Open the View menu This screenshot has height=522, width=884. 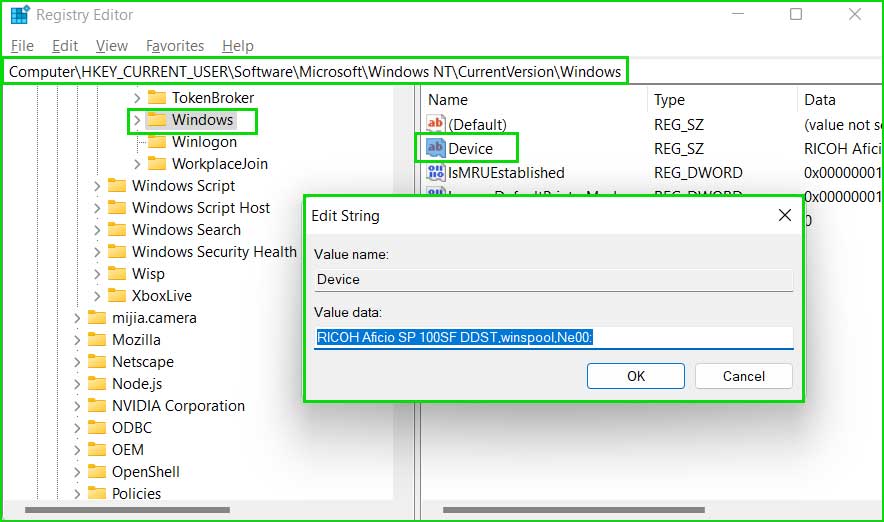[x=112, y=46]
